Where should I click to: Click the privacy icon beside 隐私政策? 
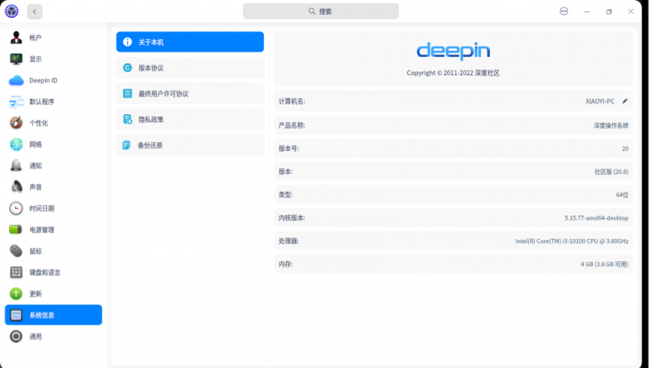coord(127,119)
